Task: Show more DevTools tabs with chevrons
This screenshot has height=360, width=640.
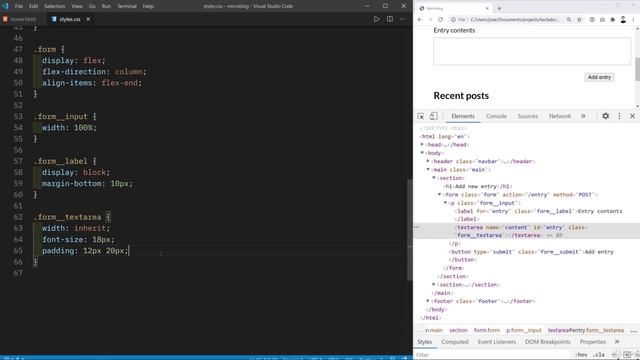Action: tap(583, 116)
